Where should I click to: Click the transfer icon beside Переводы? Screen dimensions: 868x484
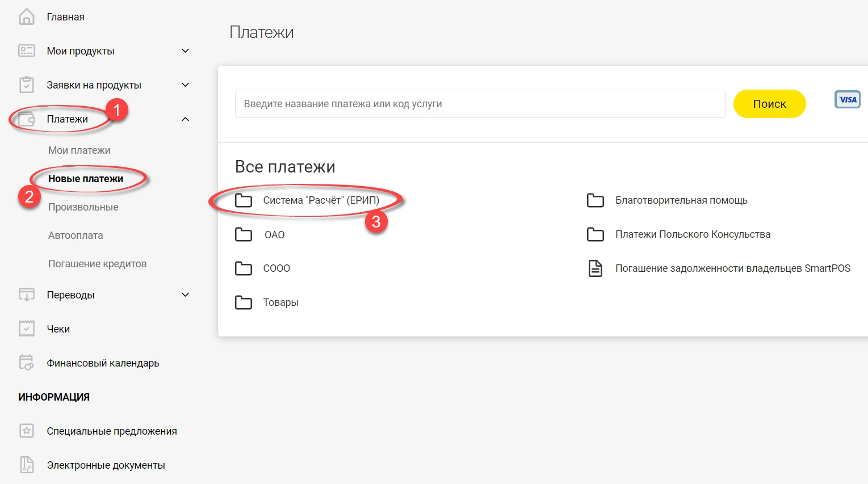(x=27, y=295)
